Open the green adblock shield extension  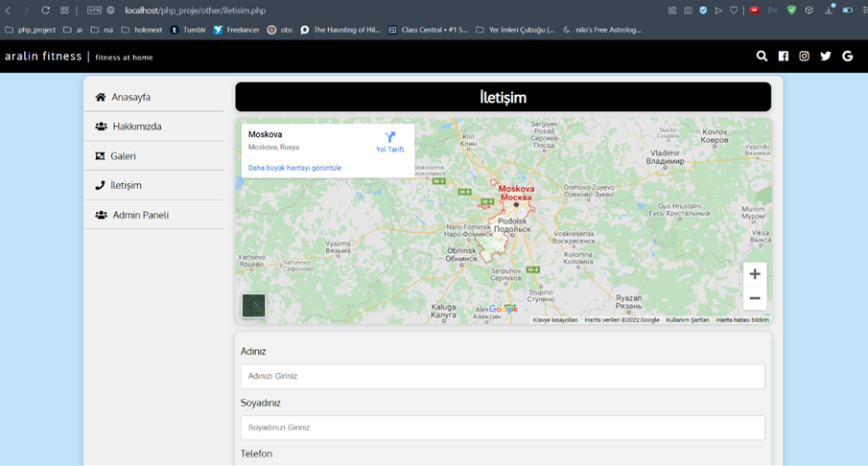click(x=791, y=10)
